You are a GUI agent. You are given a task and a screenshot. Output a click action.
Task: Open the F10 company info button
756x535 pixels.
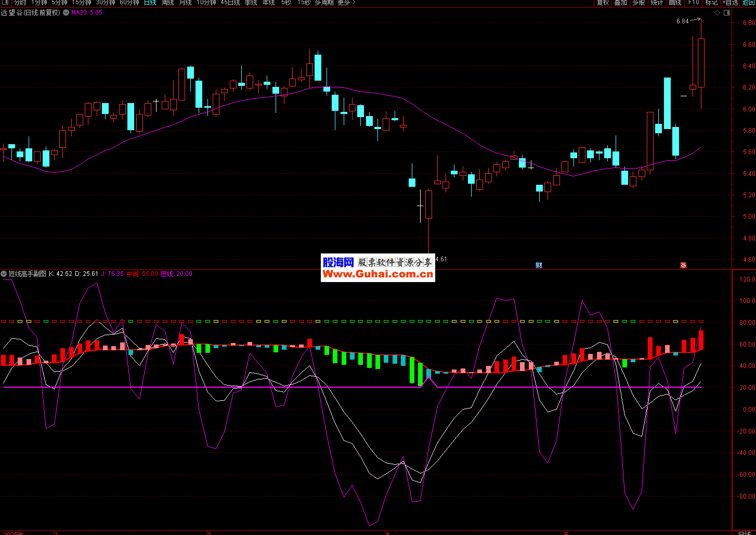pyautogui.click(x=694, y=3)
